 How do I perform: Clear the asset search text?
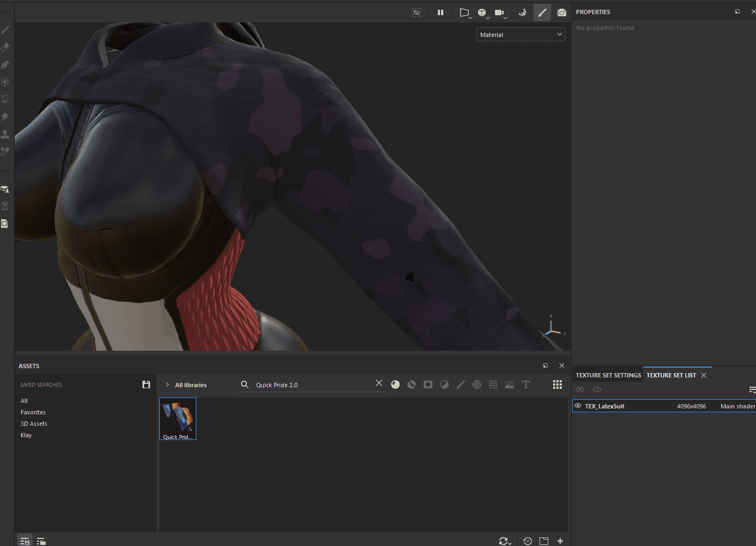tap(379, 383)
